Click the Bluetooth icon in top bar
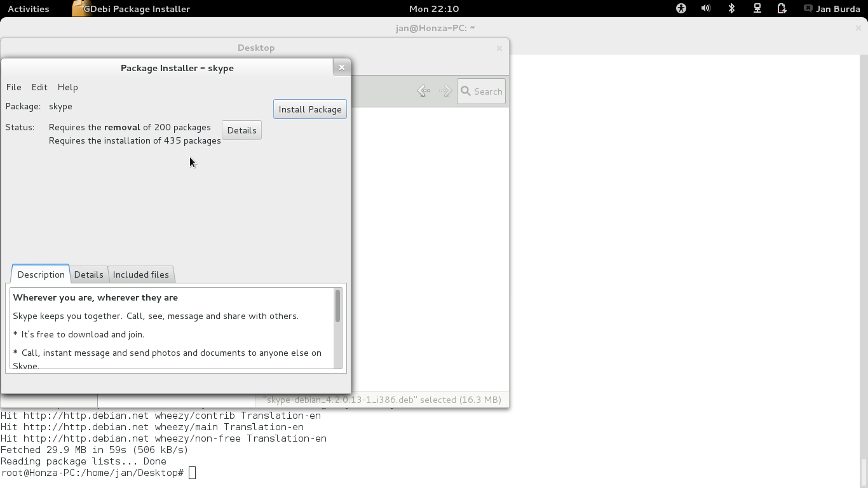The width and height of the screenshot is (868, 488). click(x=731, y=9)
